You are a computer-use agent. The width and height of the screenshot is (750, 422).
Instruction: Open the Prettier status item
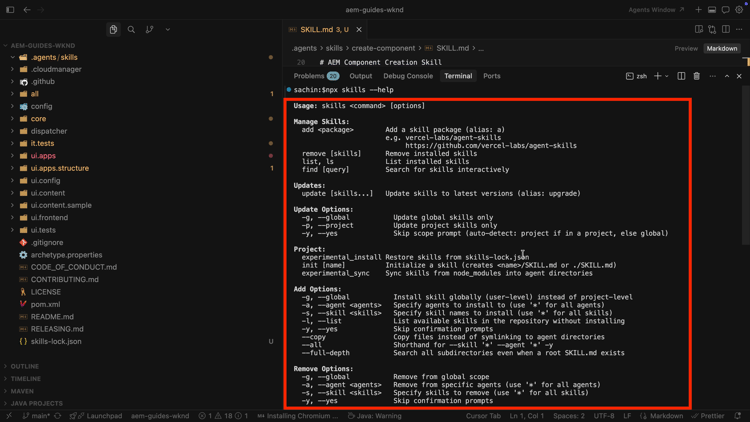pyautogui.click(x=707, y=416)
